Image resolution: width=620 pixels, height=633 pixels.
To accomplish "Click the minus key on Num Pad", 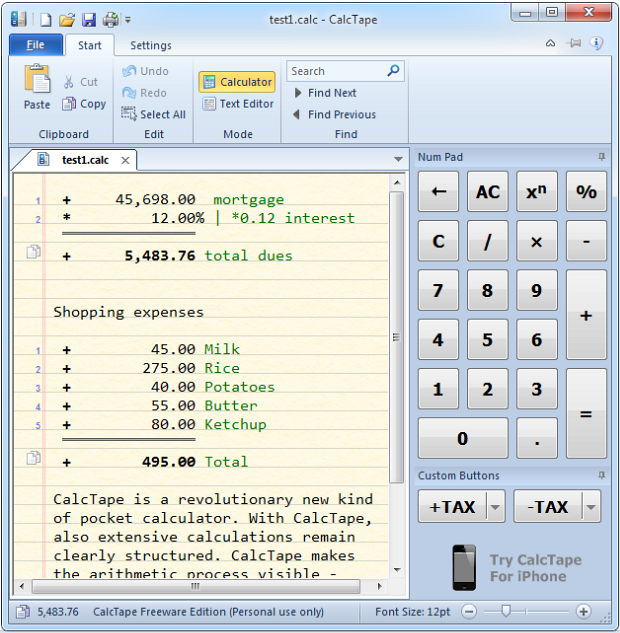I will pos(586,241).
